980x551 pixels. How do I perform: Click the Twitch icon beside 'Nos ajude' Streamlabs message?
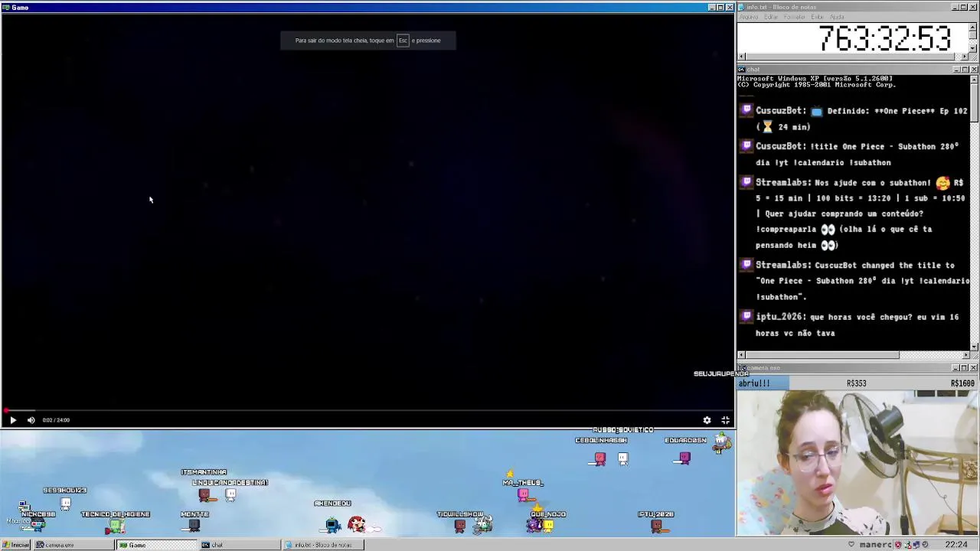click(746, 182)
